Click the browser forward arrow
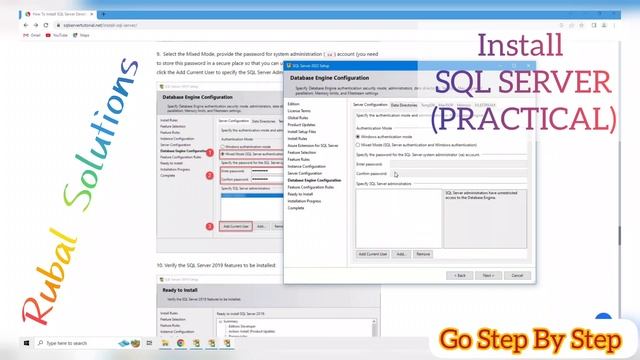 tap(36, 25)
